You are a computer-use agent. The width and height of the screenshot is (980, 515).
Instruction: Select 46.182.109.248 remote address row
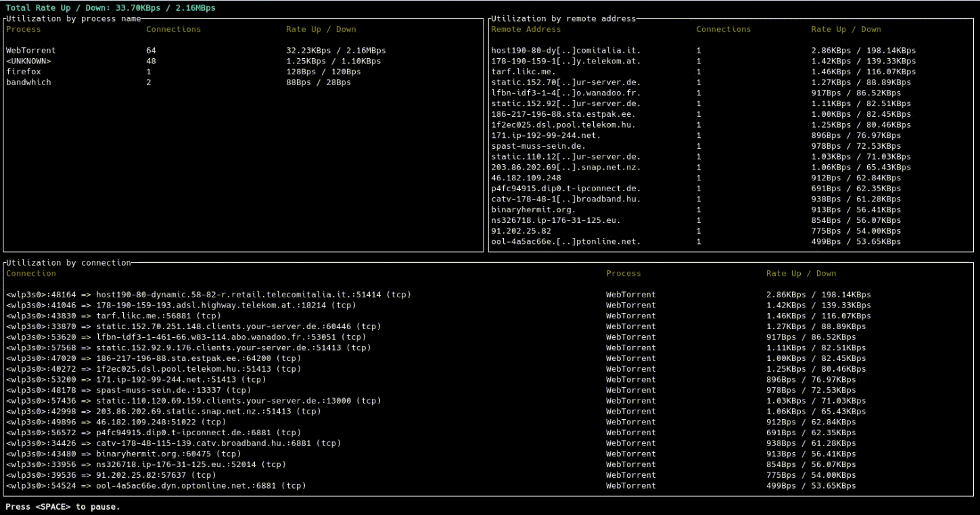[732, 178]
